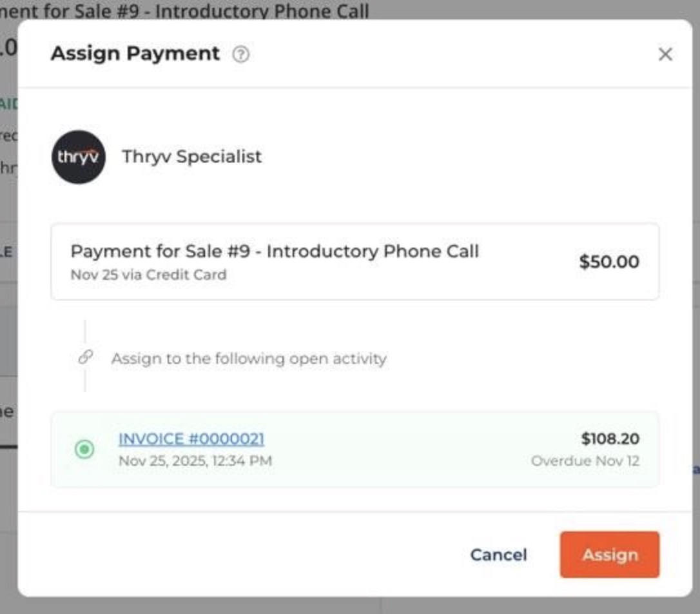Click the chain link icon

(x=85, y=357)
